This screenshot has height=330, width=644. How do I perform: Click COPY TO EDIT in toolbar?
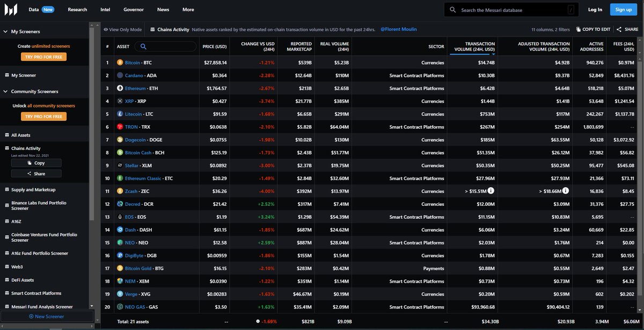coord(593,30)
